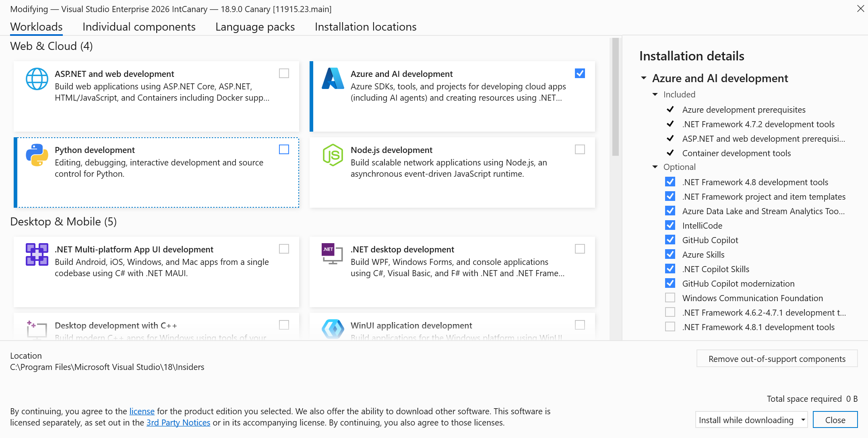Click the workloads list vertical scrollbar thumb
This screenshot has width=868, height=438.
pyautogui.click(x=615, y=97)
